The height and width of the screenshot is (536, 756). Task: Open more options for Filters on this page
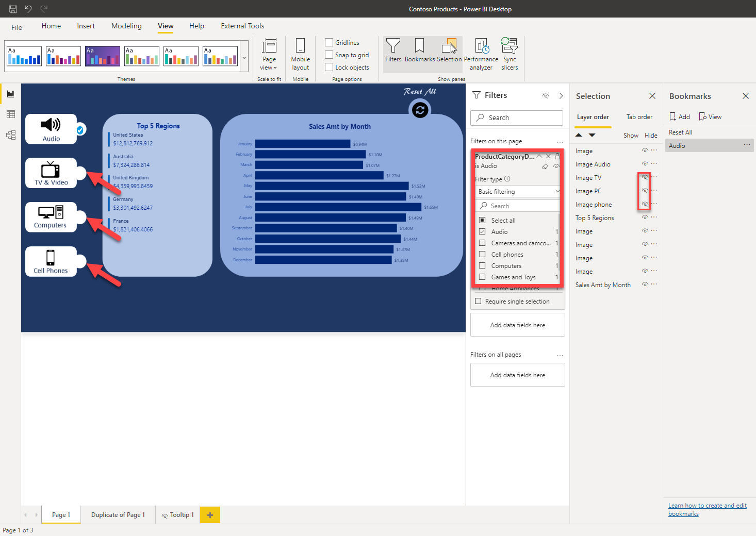pyautogui.click(x=560, y=142)
